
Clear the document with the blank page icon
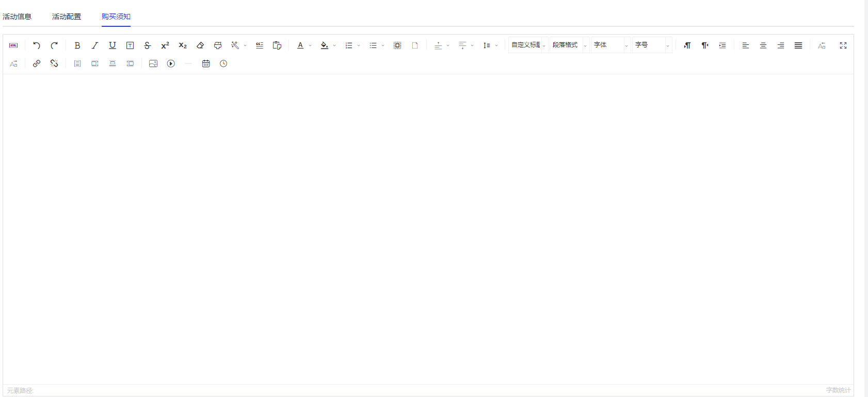click(x=415, y=45)
